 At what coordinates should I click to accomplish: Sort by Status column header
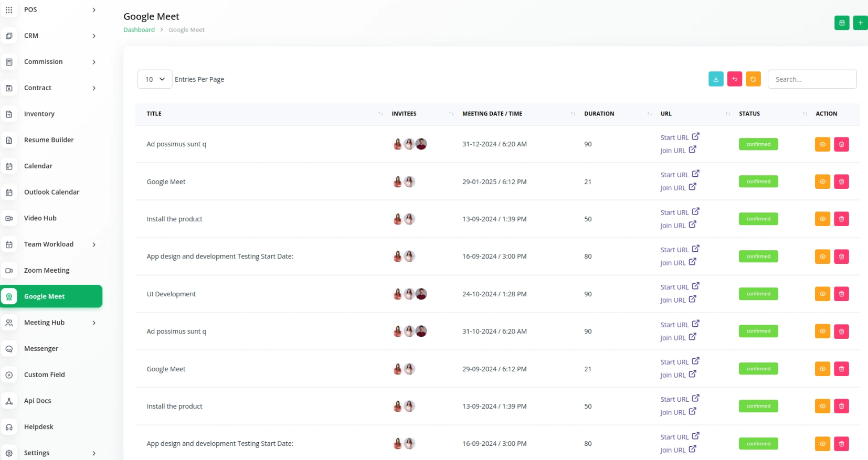749,114
